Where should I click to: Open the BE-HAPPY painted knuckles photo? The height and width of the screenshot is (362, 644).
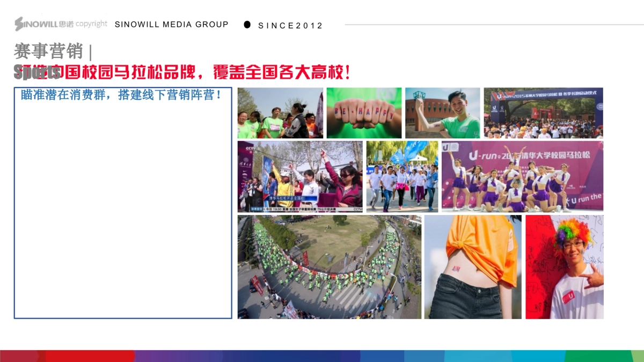(x=363, y=112)
